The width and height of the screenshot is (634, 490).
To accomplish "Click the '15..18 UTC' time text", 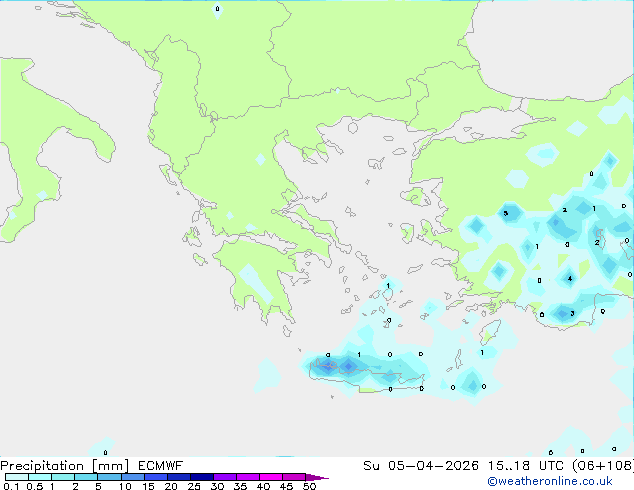I will (525, 466).
